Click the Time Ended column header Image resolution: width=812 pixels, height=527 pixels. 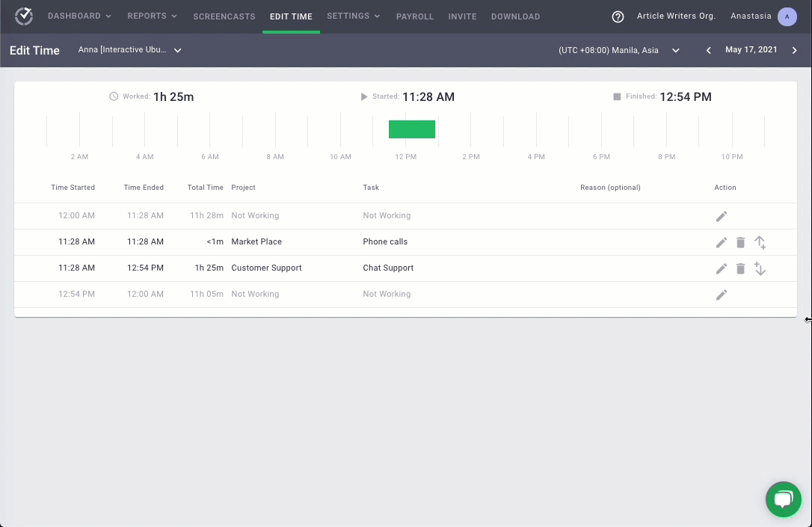144,188
